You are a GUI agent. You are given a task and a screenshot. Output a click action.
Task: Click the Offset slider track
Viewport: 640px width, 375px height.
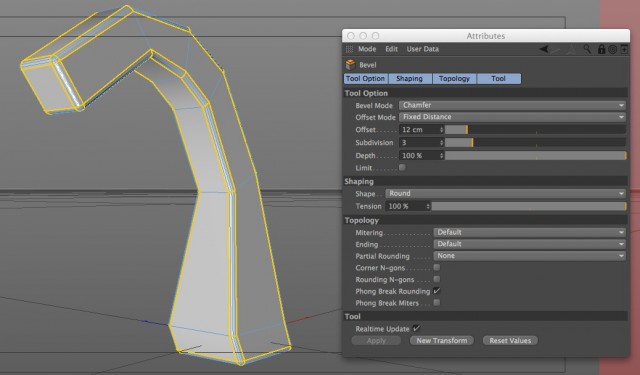click(535, 130)
